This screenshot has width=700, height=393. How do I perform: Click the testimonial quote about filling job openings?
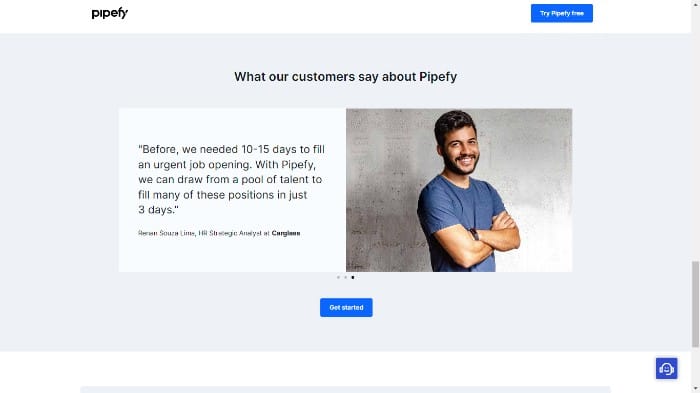coord(231,180)
